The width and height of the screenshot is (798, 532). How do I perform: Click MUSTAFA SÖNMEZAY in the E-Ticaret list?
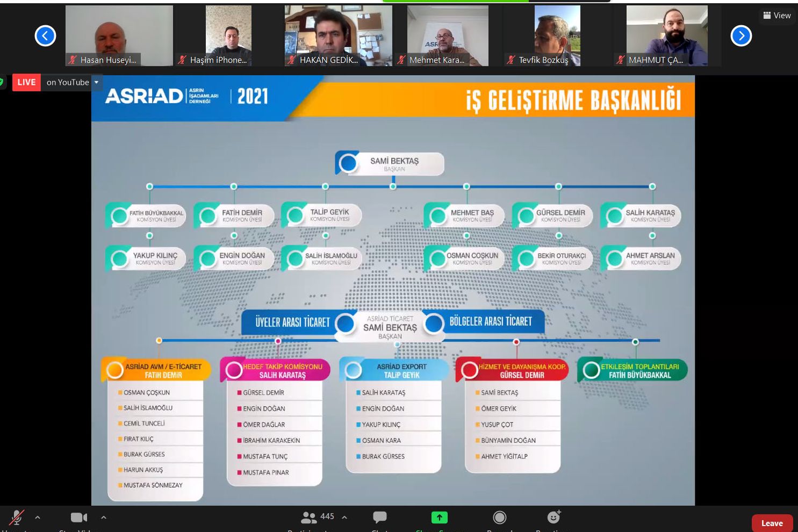coord(153,485)
